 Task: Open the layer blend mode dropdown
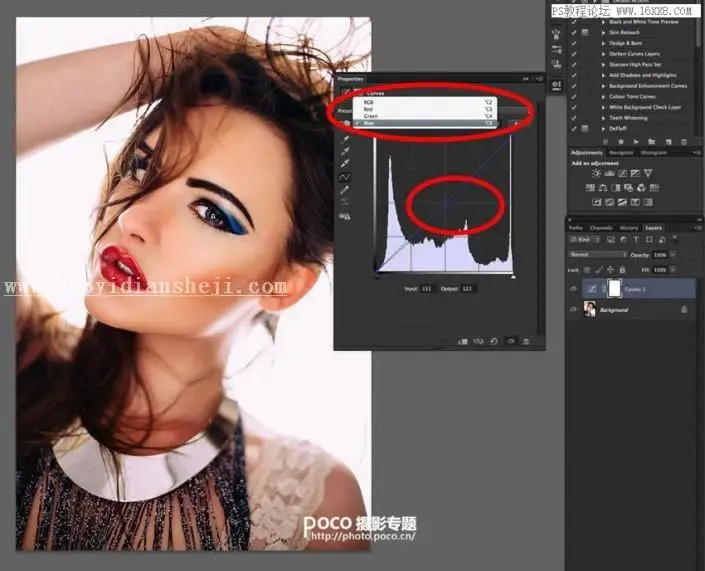pos(598,254)
